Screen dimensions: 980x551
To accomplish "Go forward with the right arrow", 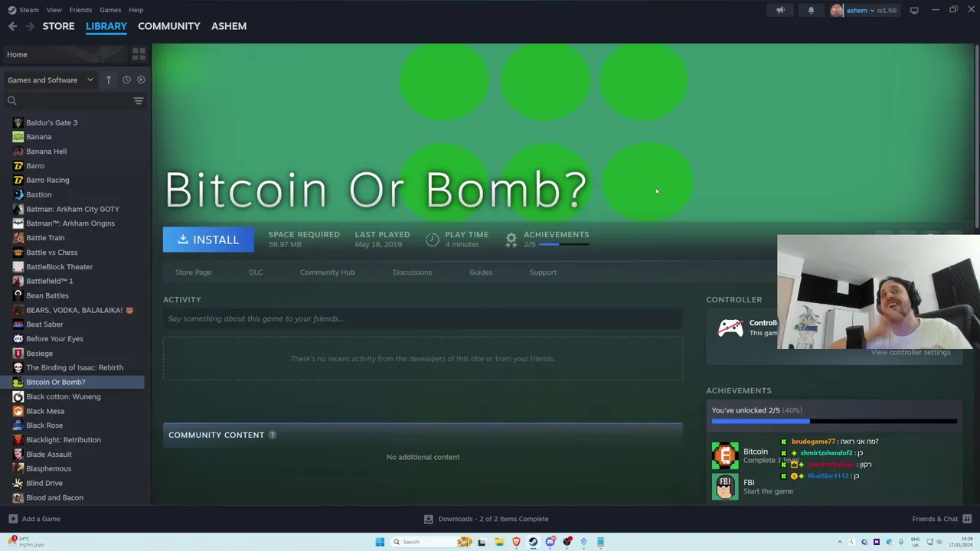I will pos(30,26).
